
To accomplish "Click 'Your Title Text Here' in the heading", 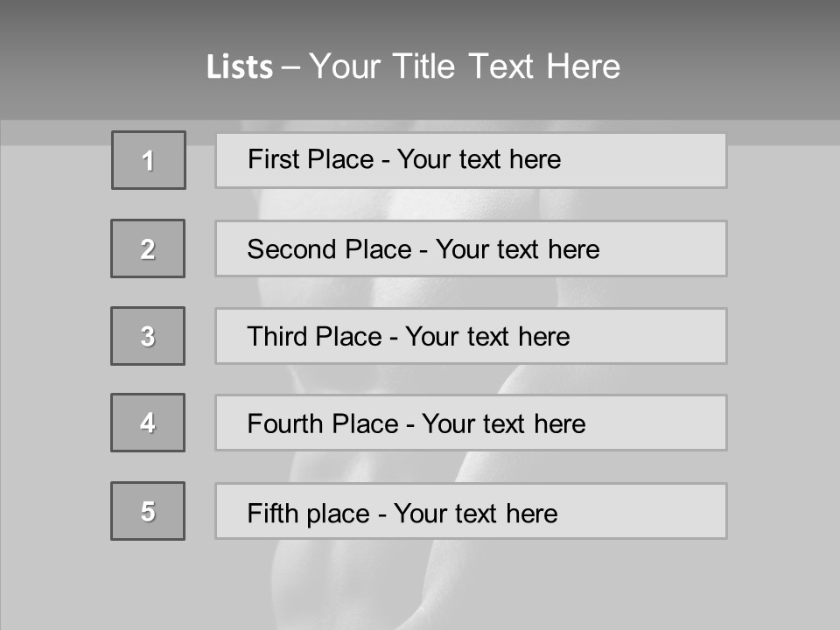I will click(x=465, y=66).
